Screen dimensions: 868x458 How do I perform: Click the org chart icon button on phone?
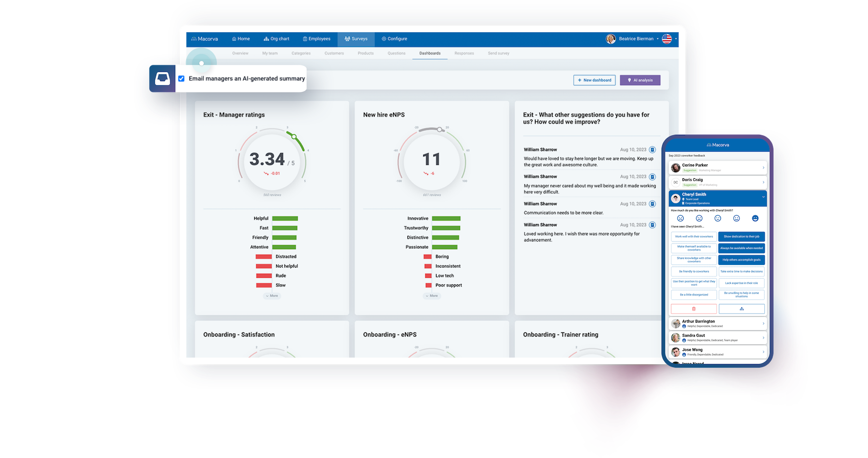pyautogui.click(x=741, y=309)
